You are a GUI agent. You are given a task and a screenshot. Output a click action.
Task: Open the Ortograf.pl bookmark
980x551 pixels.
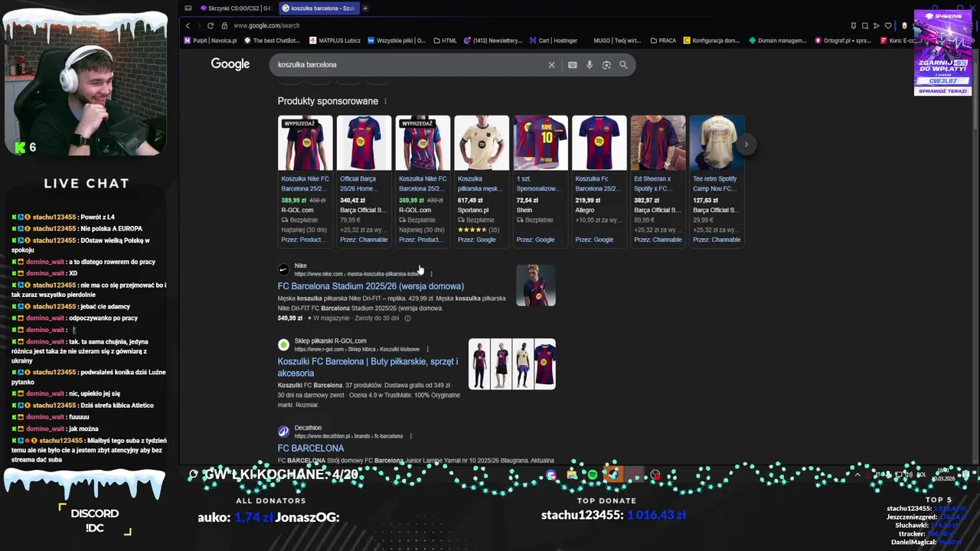tap(842, 41)
